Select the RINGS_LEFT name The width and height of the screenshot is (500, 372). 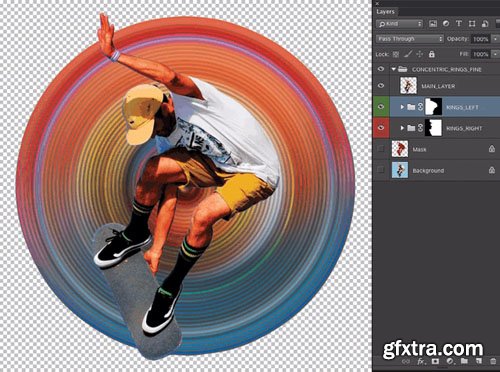point(462,107)
